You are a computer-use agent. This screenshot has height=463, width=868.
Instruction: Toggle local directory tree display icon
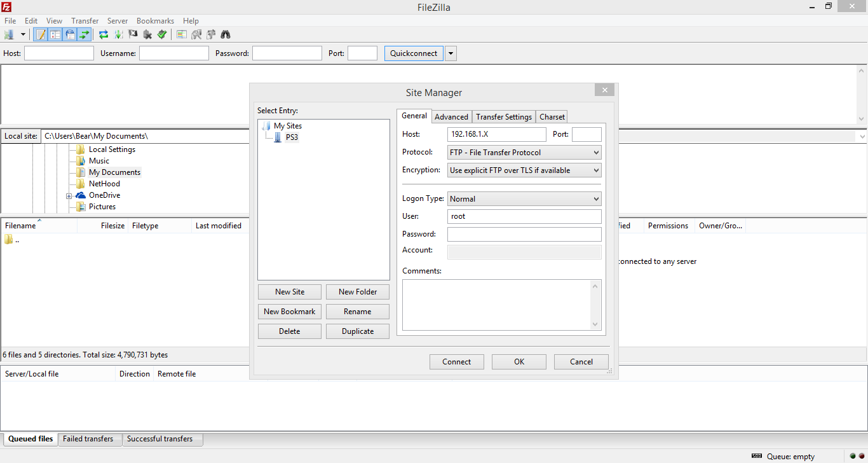point(55,34)
